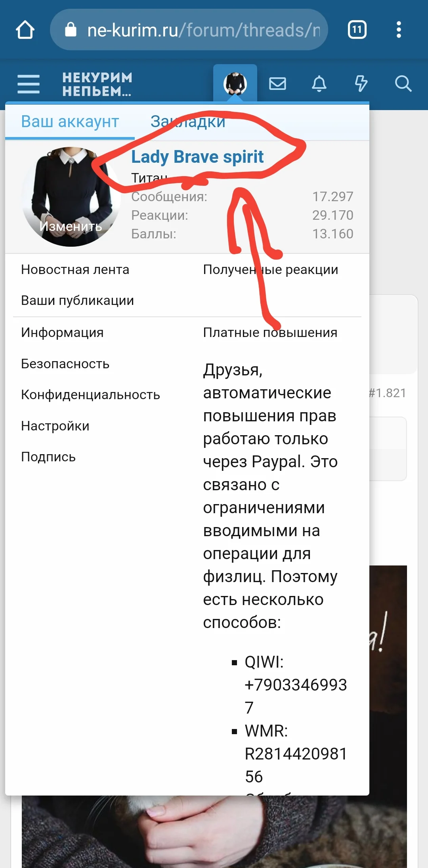Open the Безопасность settings page
The height and width of the screenshot is (868, 428).
point(65,364)
